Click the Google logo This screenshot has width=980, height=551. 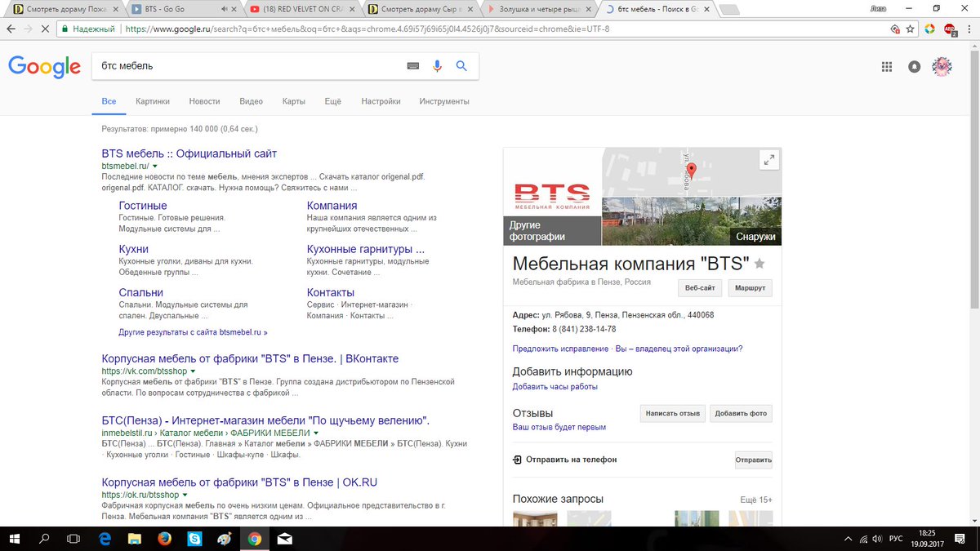44,67
